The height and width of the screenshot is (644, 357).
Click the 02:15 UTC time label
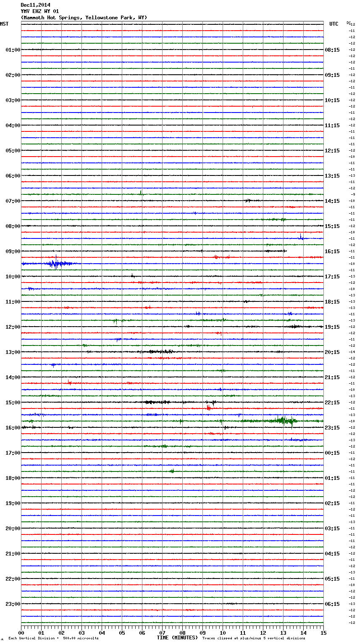[332, 503]
